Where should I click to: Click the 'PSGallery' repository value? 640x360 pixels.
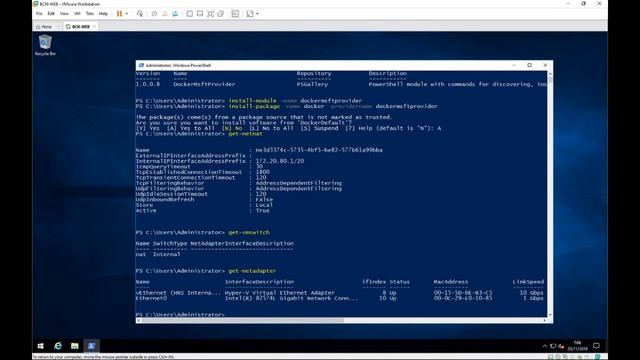click(312, 84)
